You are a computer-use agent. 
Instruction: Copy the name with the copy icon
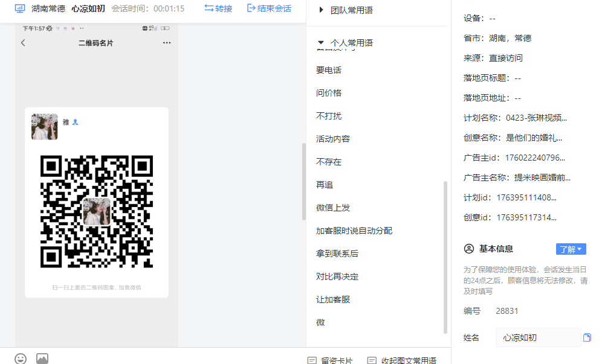[x=587, y=337]
